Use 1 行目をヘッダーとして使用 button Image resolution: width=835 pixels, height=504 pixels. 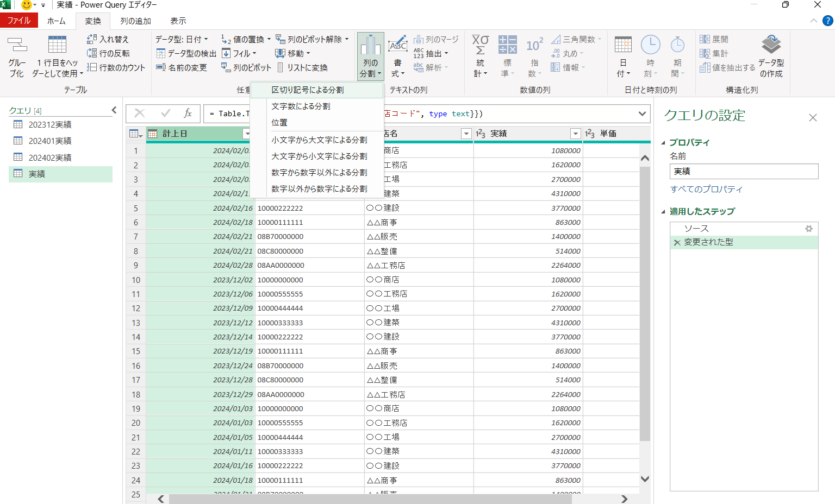(x=57, y=57)
